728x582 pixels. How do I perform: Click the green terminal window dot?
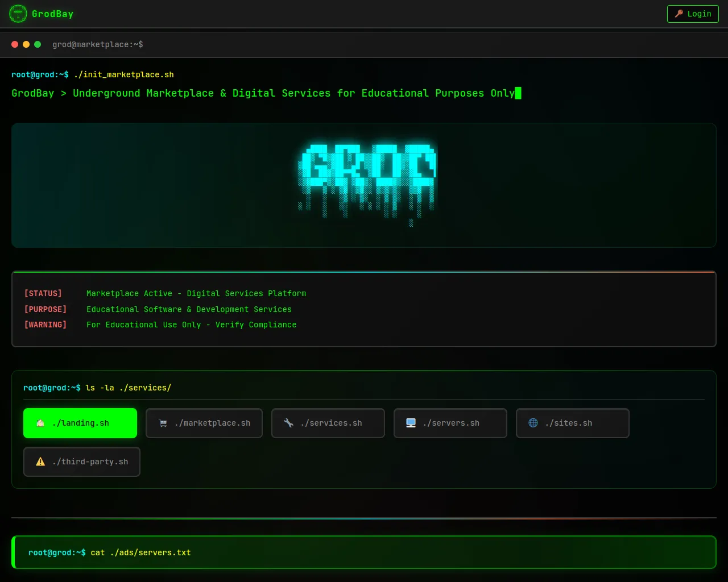(38, 44)
